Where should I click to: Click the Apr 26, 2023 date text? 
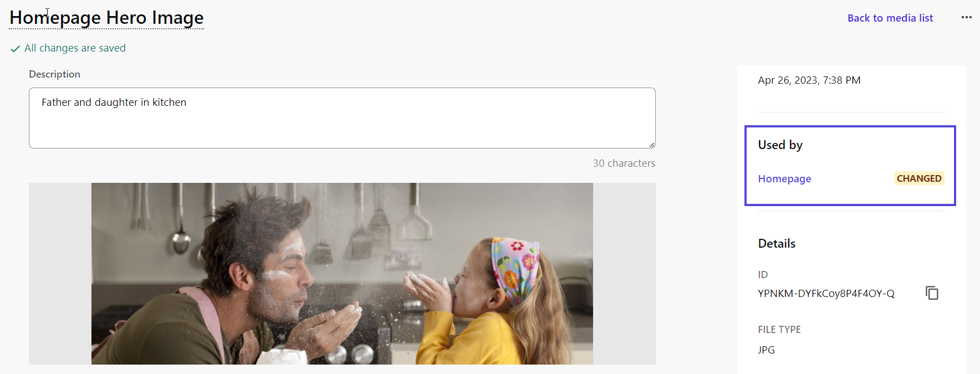tap(809, 80)
